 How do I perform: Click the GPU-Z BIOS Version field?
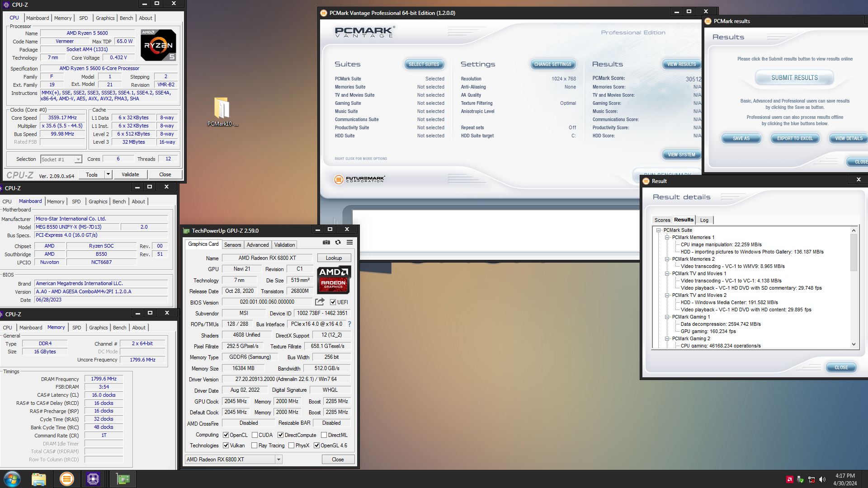[x=267, y=302]
